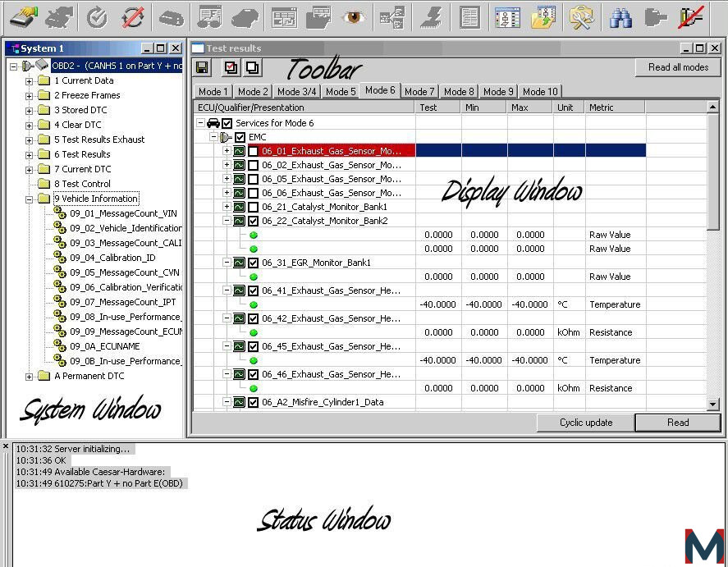Check the 06_01_Exhaust_Gas_Sensor checkbox
The image size is (728, 567).
(x=253, y=151)
